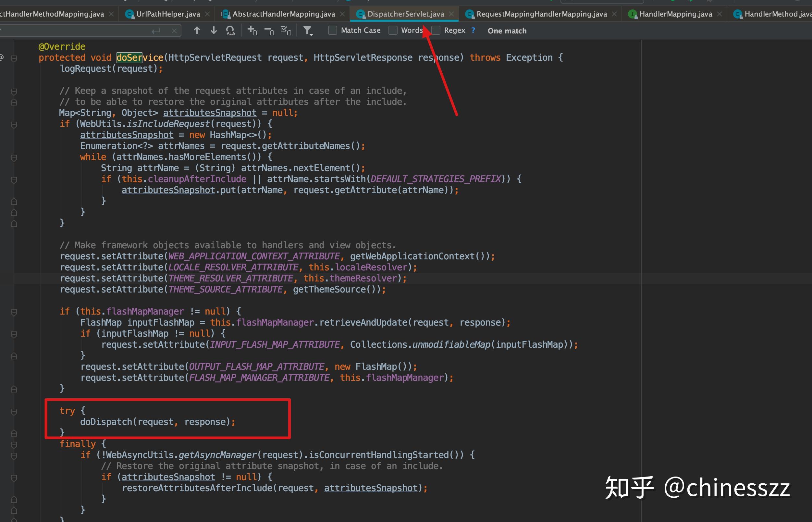Enable the Words checkbox
Viewport: 812px width, 522px height.
coord(393,31)
